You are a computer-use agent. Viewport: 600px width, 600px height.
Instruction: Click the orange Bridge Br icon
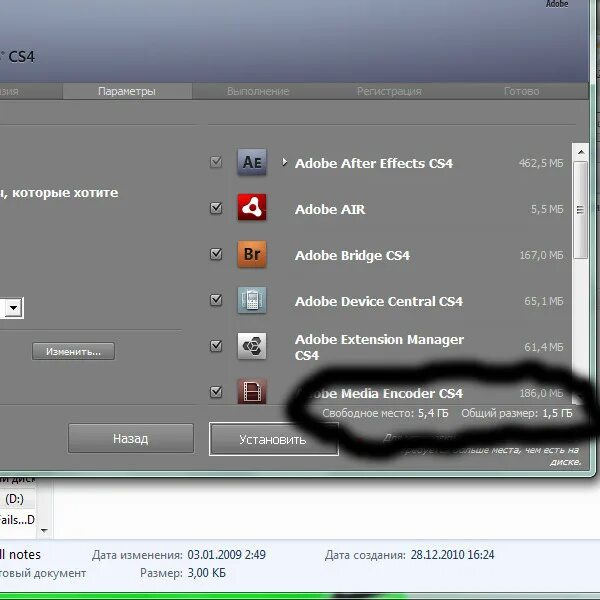[x=252, y=254]
